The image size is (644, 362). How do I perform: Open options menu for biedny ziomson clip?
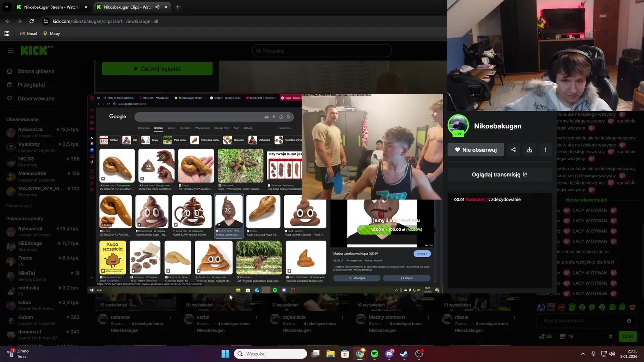(428, 318)
